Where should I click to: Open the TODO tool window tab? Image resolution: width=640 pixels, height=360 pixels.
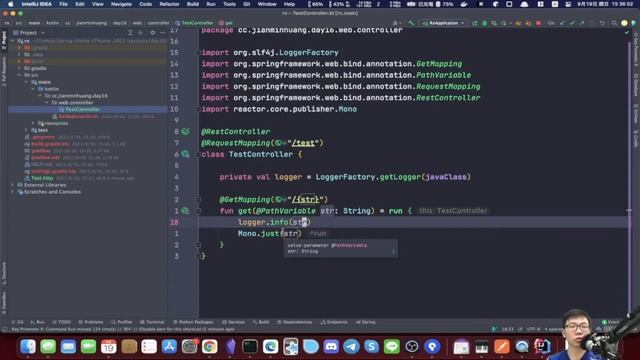coord(62,322)
